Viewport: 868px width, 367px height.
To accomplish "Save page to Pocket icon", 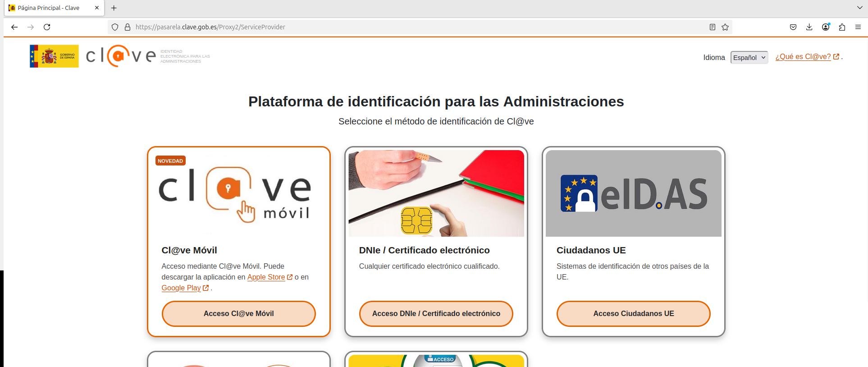I will (x=793, y=27).
